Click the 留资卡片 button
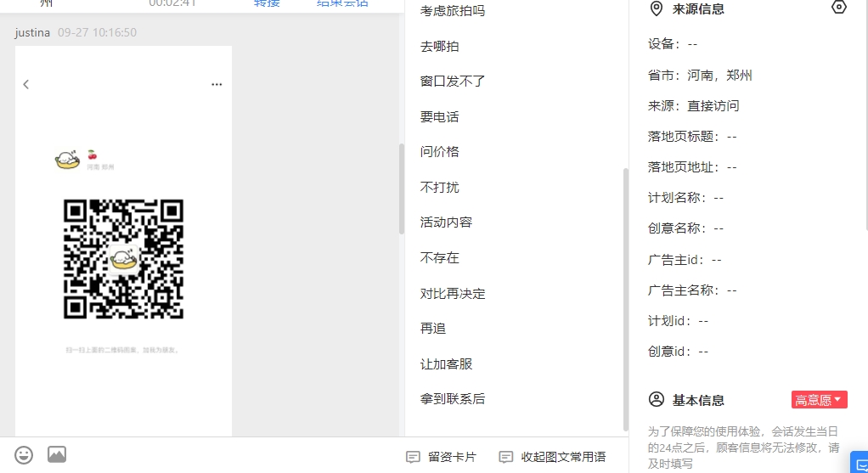868x473 pixels. pyautogui.click(x=441, y=457)
